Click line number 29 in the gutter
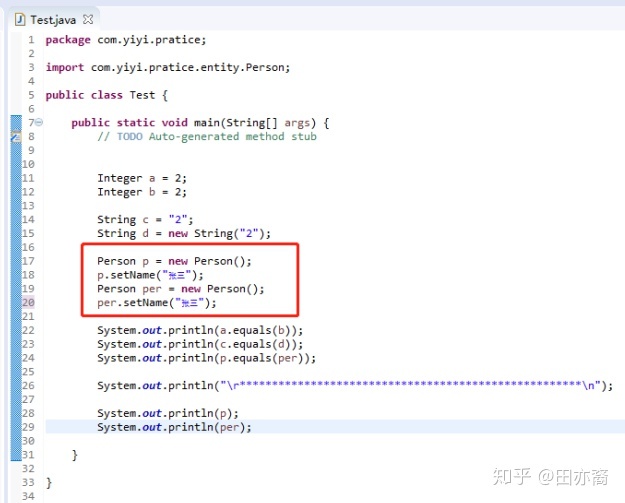The height and width of the screenshot is (503, 625). 28,427
